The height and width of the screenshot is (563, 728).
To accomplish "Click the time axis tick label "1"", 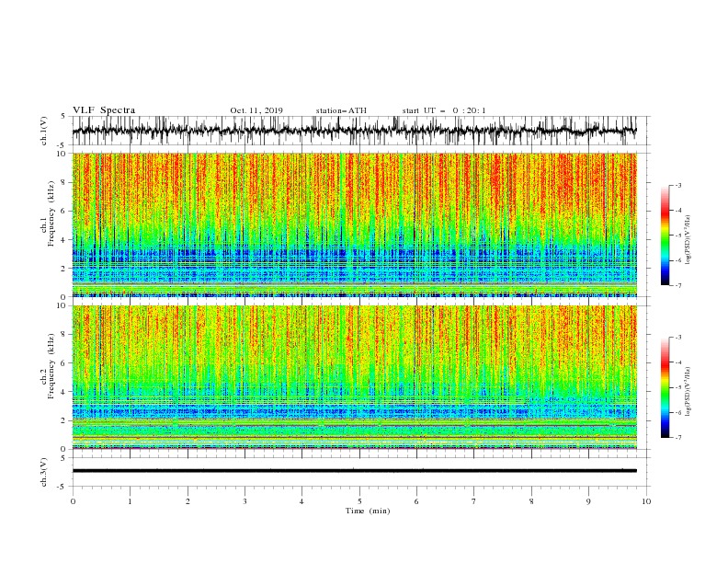I will coord(130,501).
